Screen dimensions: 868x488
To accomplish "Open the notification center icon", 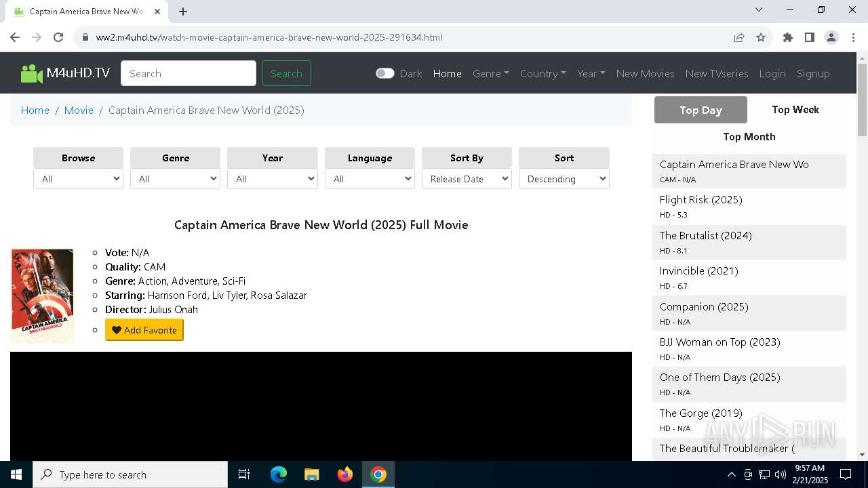I will [x=846, y=474].
